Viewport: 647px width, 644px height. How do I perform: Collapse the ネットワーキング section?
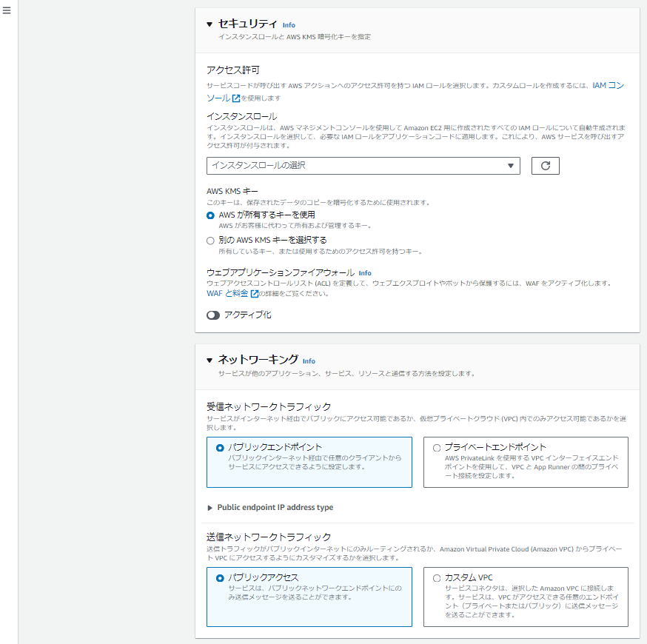tap(209, 360)
